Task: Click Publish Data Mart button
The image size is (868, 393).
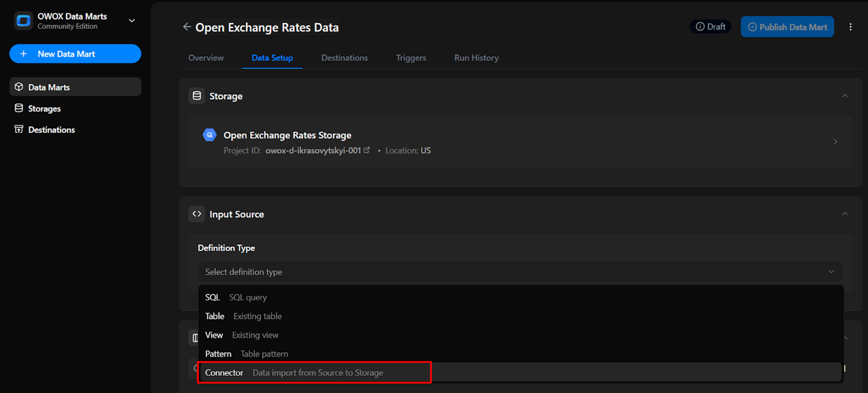Action: coord(787,27)
